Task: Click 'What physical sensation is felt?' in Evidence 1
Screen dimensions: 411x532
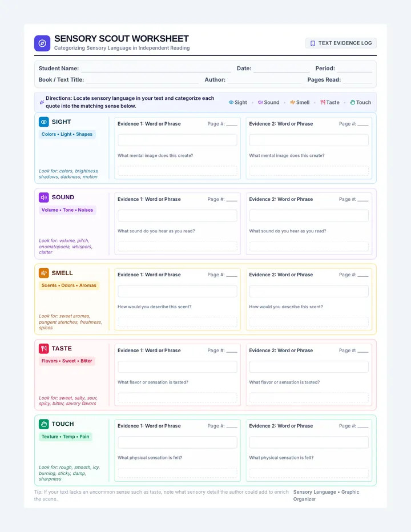Action: 150,458
